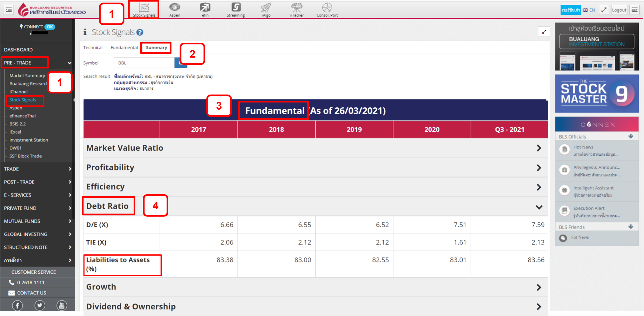This screenshot has width=644, height=316.
Task: Open the hamburger menu at top left
Action: pos(9,10)
